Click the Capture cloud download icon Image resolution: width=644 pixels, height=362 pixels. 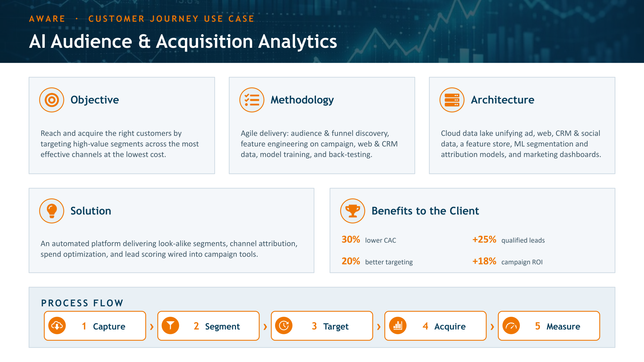(x=57, y=326)
